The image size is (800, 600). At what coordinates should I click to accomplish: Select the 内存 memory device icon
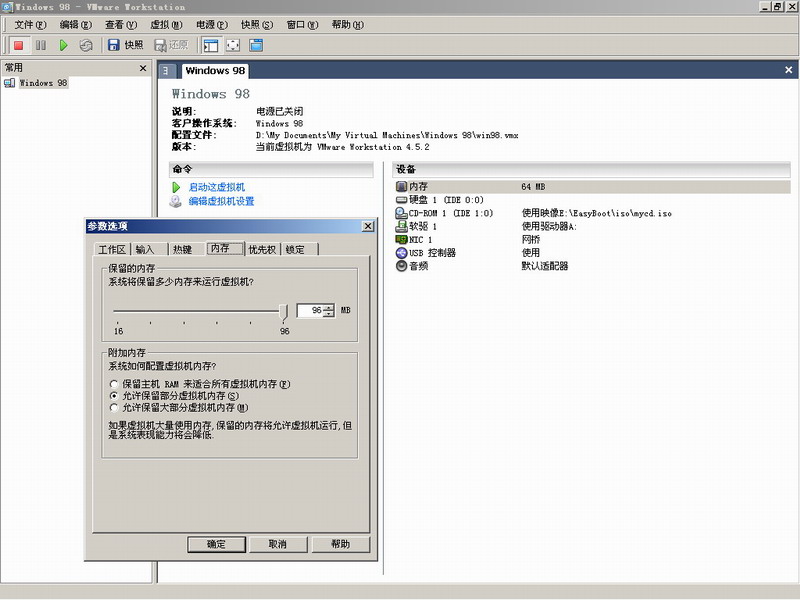[402, 187]
